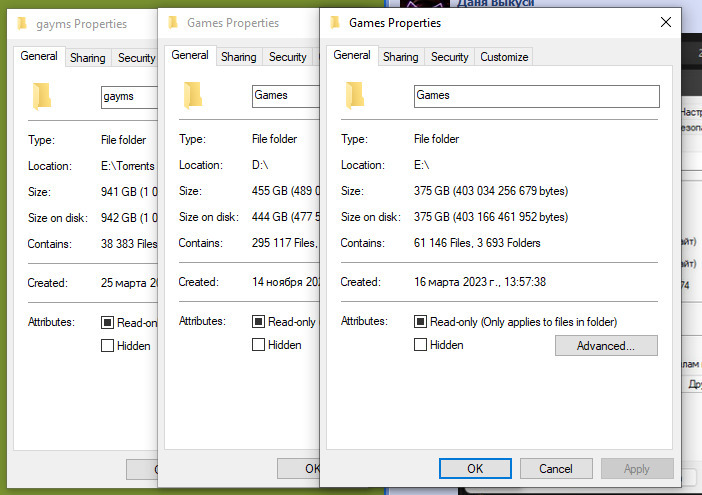
Task: Toggle Read-only (Only applies to files in folder) checkbox
Action: pos(420,321)
